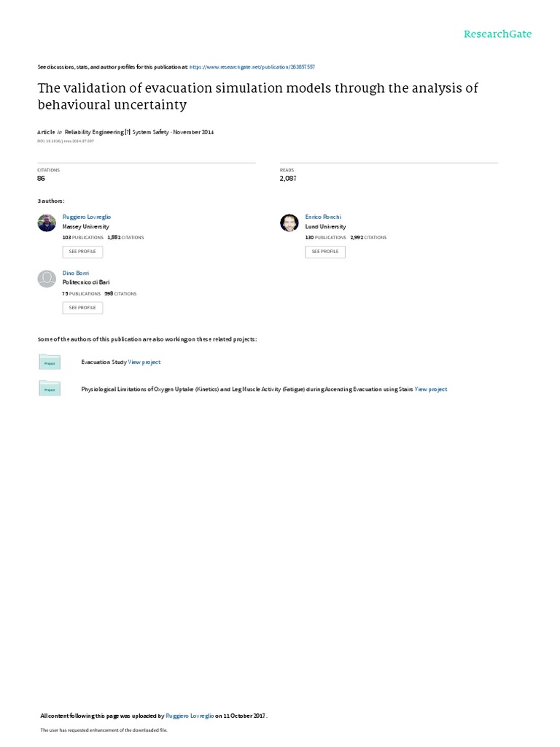Open the publication URL link
Image resolution: width=560 pixels, height=747 pixels.
tap(262, 66)
